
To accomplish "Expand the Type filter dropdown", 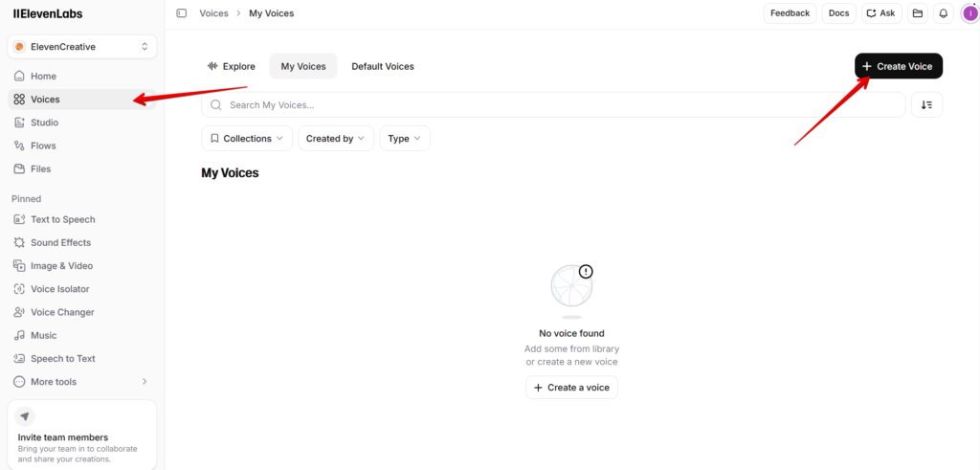I will (405, 138).
